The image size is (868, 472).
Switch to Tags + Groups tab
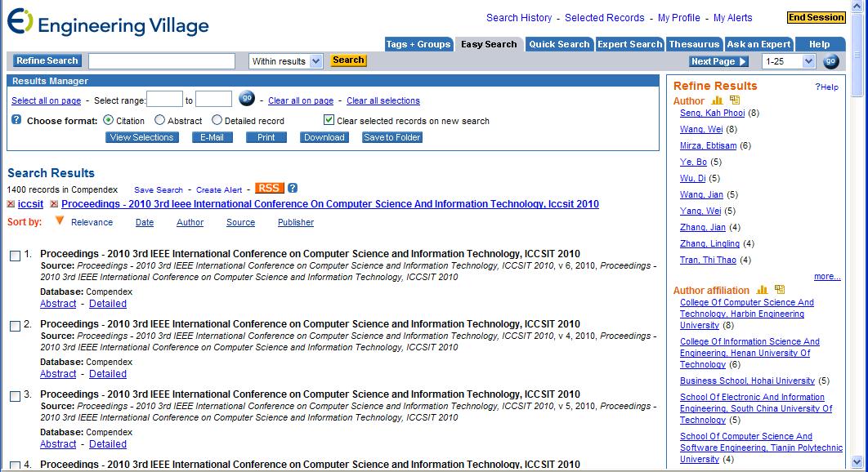tap(418, 44)
